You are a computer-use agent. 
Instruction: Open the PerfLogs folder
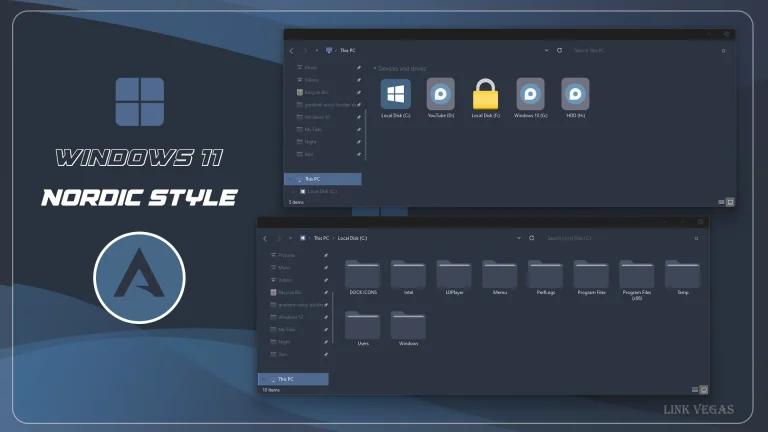coord(546,277)
